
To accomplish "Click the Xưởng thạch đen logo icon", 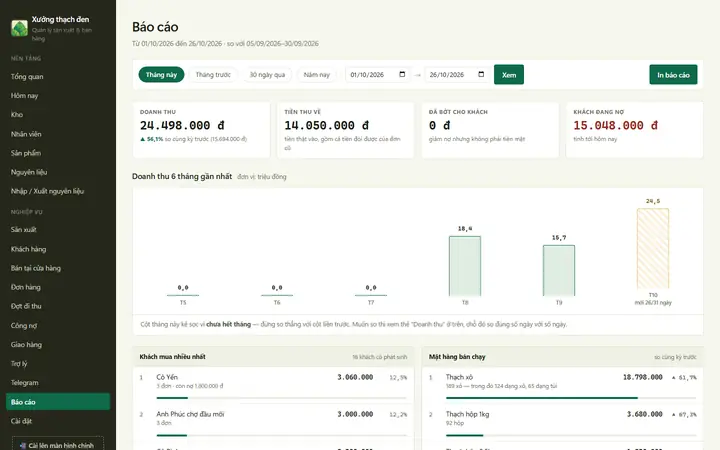I will pyautogui.click(x=19, y=28).
